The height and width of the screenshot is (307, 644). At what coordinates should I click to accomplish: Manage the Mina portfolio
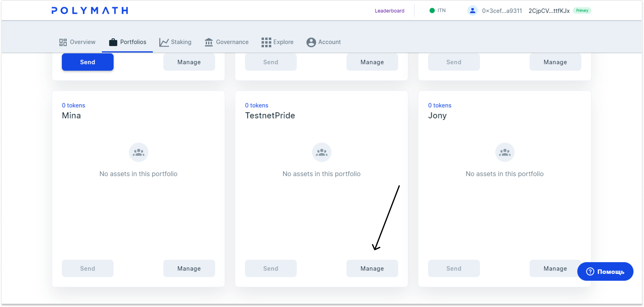(189, 269)
